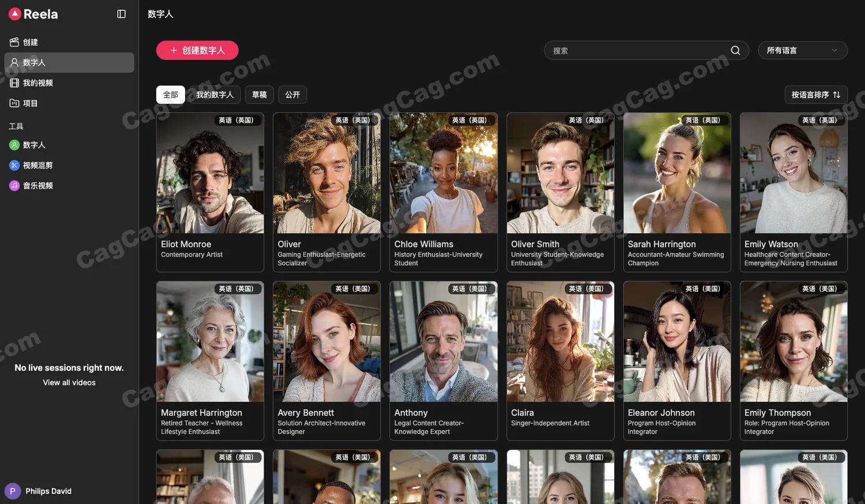Click the person icon beside the selected 数字人 item

[x=14, y=62]
